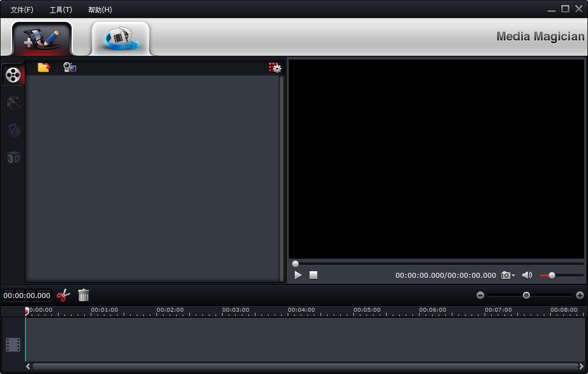Screen dimensions: 588x374
Task: Click the timeline timecode field
Action: (x=27, y=295)
